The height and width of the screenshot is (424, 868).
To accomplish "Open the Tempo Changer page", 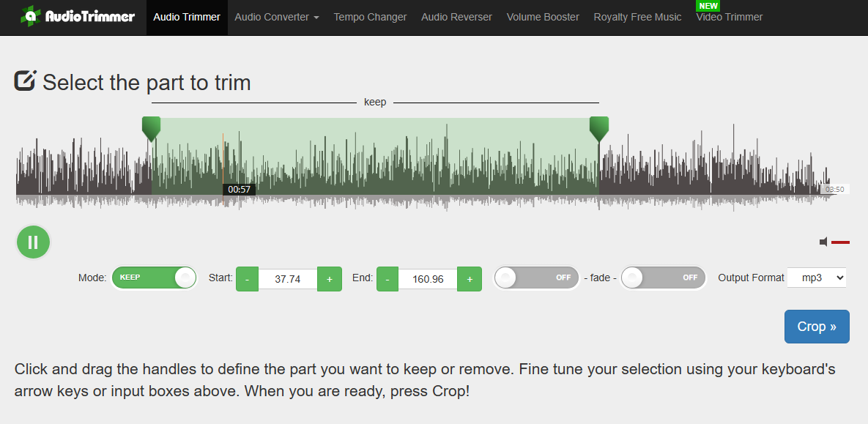I will 370,17.
